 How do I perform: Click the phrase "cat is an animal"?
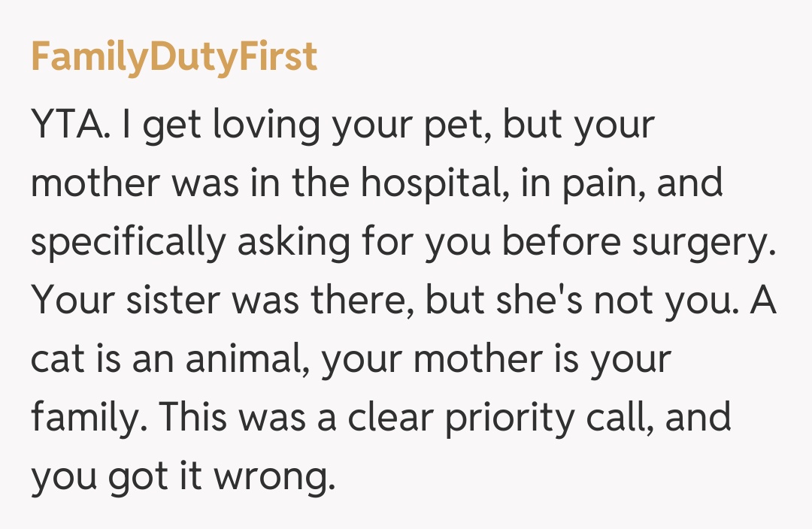[171, 359]
